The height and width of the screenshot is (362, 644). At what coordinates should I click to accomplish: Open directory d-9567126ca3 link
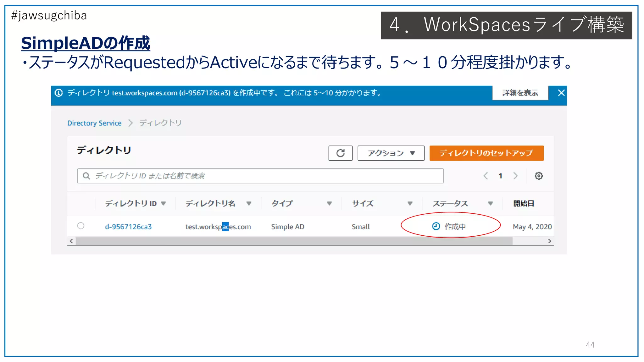pyautogui.click(x=128, y=227)
